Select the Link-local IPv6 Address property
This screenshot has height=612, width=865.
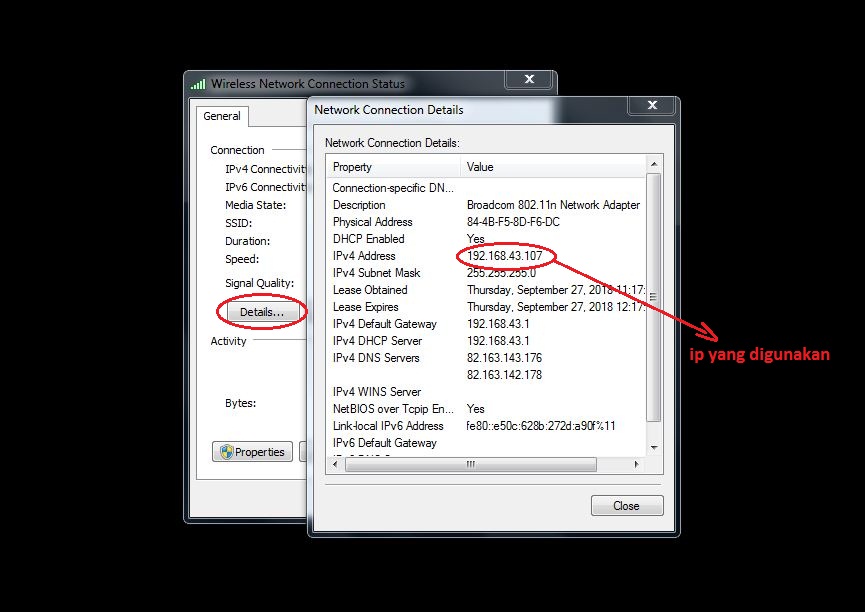click(x=388, y=427)
